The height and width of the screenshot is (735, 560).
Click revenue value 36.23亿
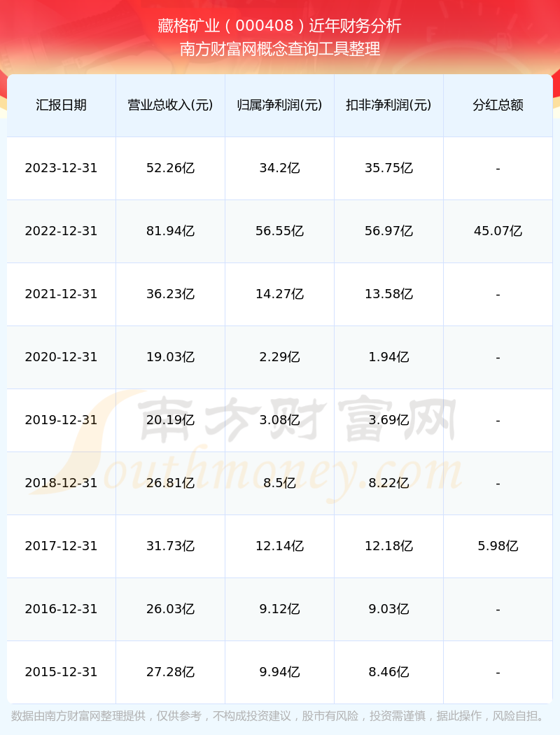(171, 294)
